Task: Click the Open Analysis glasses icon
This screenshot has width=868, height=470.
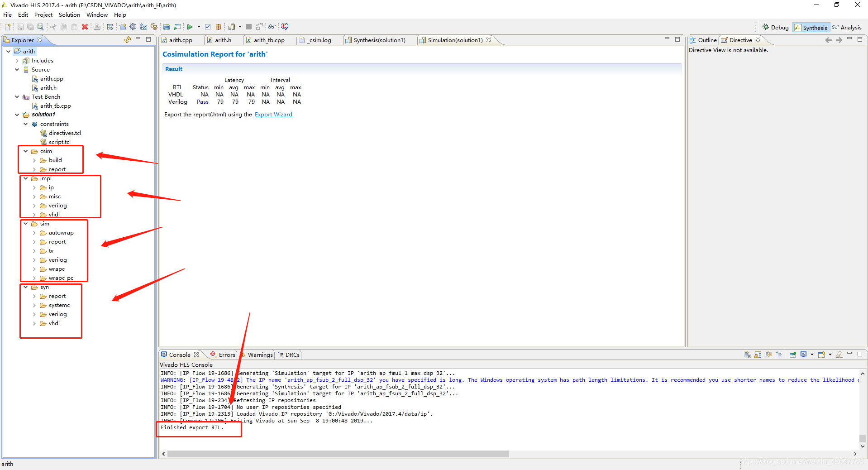Action: 272,27
